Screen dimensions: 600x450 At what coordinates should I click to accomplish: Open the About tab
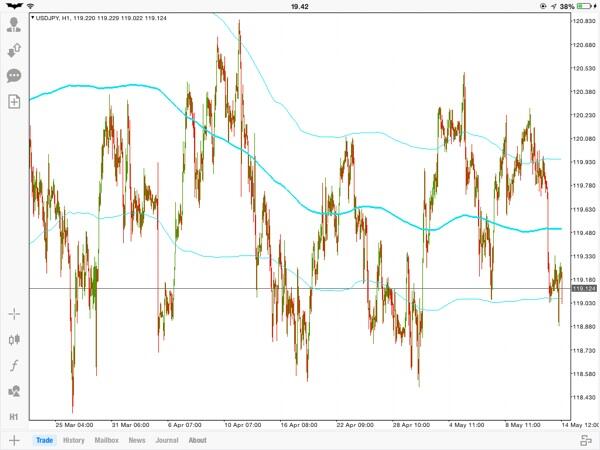(x=197, y=440)
